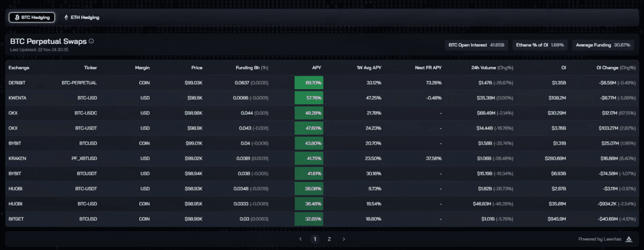The image size is (644, 250).
Task: Click the Average Funding 30.67% badge
Action: point(603,45)
